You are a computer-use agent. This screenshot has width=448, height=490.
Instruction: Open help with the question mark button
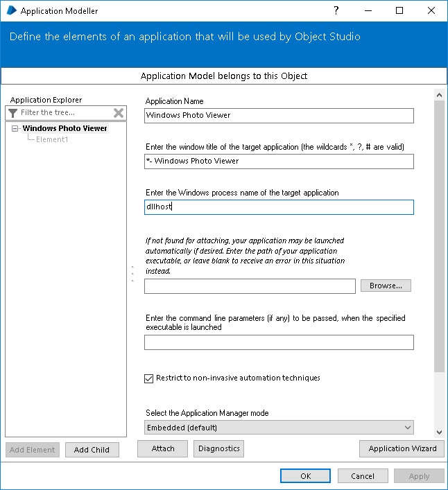coord(336,10)
